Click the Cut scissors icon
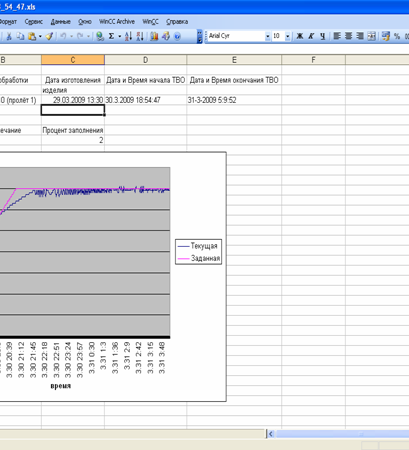 point(9,36)
